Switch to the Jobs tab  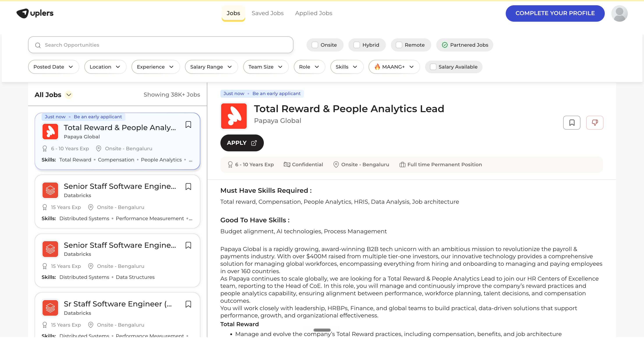[233, 13]
